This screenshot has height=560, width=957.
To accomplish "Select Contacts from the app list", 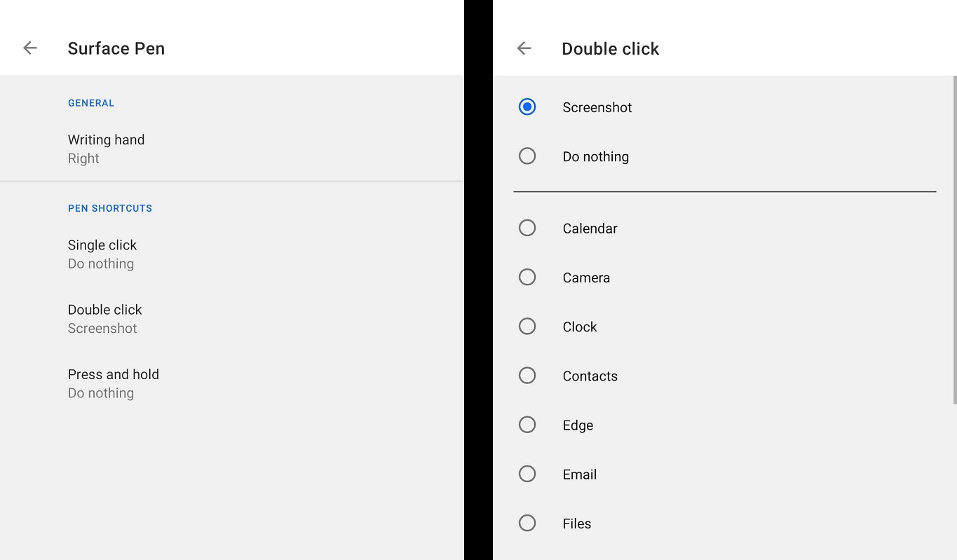I will click(527, 375).
